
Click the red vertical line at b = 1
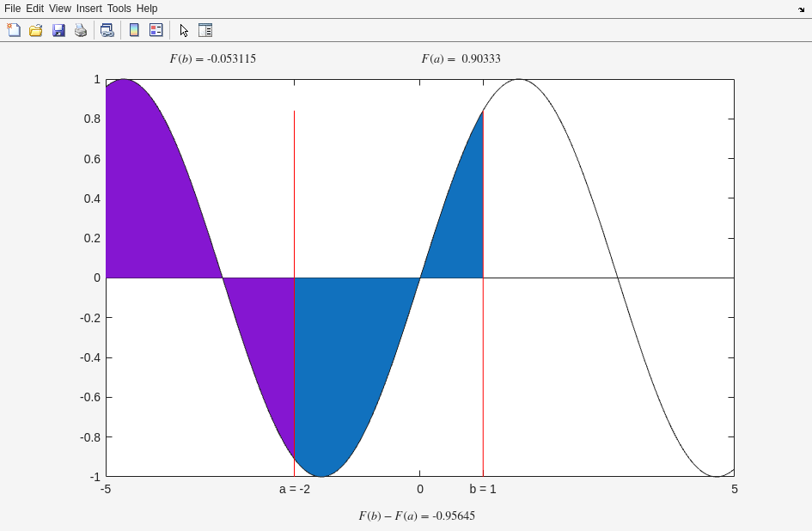click(x=483, y=361)
